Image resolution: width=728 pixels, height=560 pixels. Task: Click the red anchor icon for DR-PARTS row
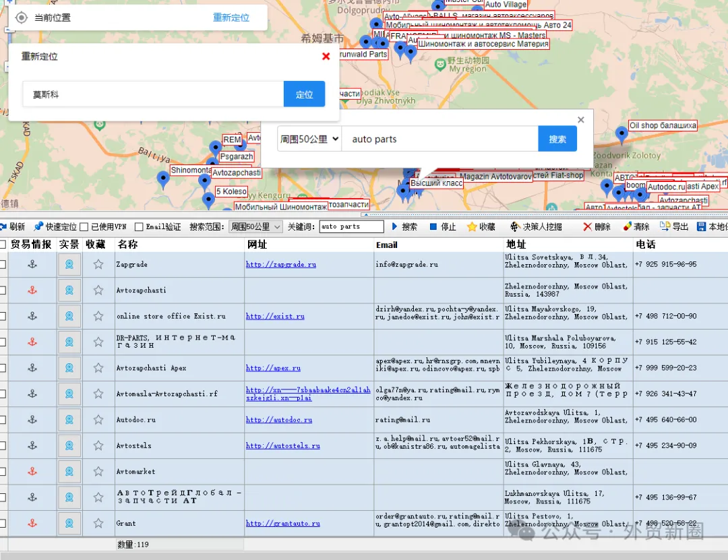(32, 342)
